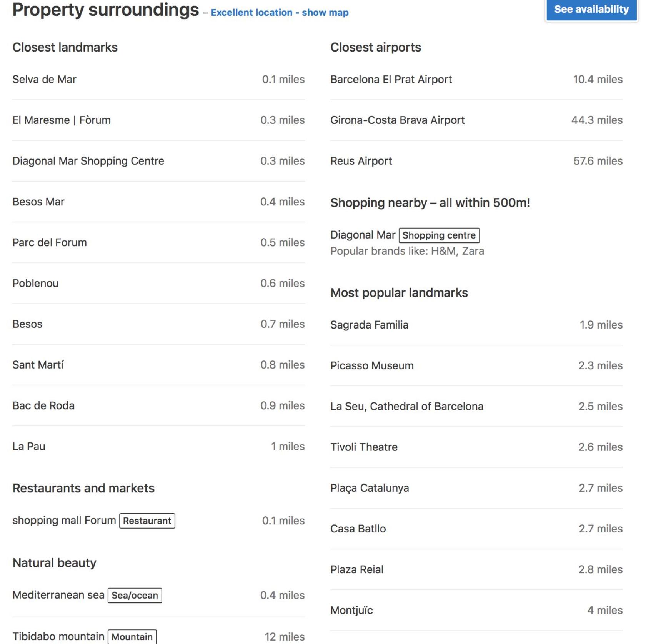Click the Property surroundings heading
This screenshot has width=656, height=644.
click(106, 10)
